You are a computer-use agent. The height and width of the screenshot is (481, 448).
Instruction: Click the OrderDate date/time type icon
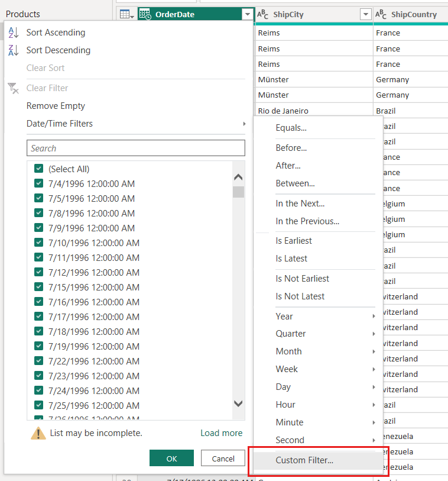(x=145, y=14)
